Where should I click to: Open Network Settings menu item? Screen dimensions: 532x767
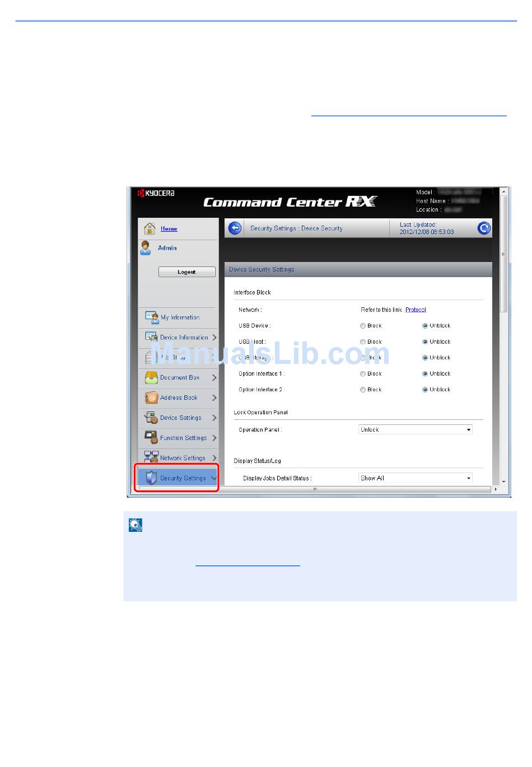(x=183, y=458)
